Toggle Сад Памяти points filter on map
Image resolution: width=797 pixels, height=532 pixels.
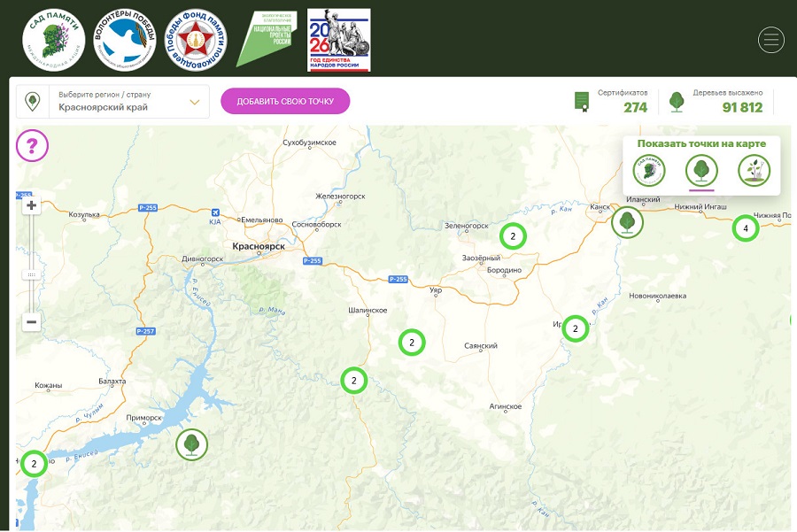649,170
